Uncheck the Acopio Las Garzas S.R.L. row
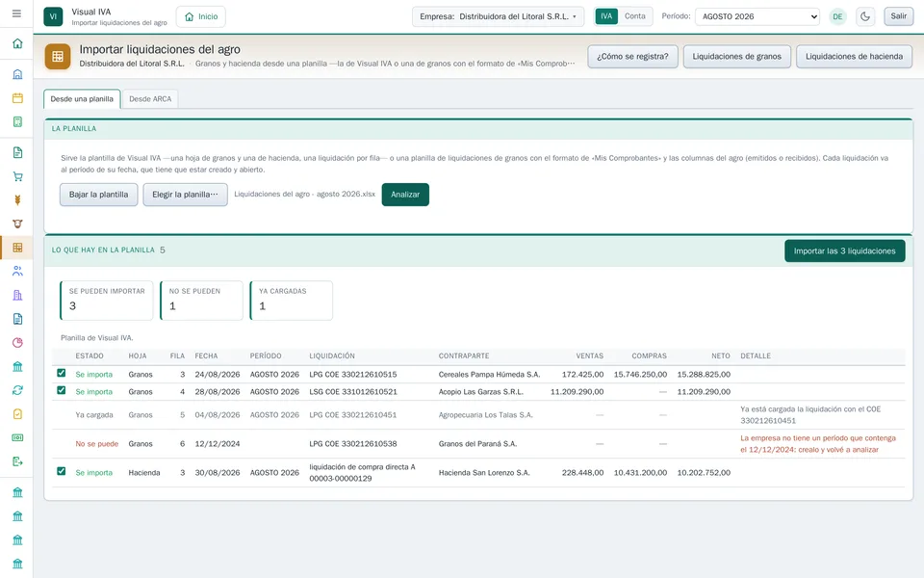Screen dimensions: 924x578 click(62, 390)
